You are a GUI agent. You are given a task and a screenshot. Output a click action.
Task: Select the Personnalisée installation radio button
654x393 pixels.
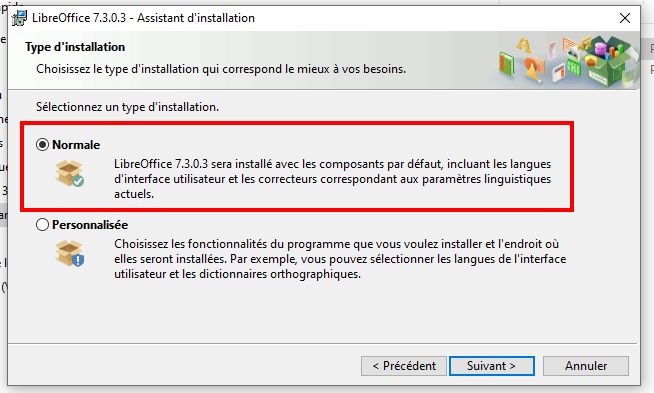[42, 225]
